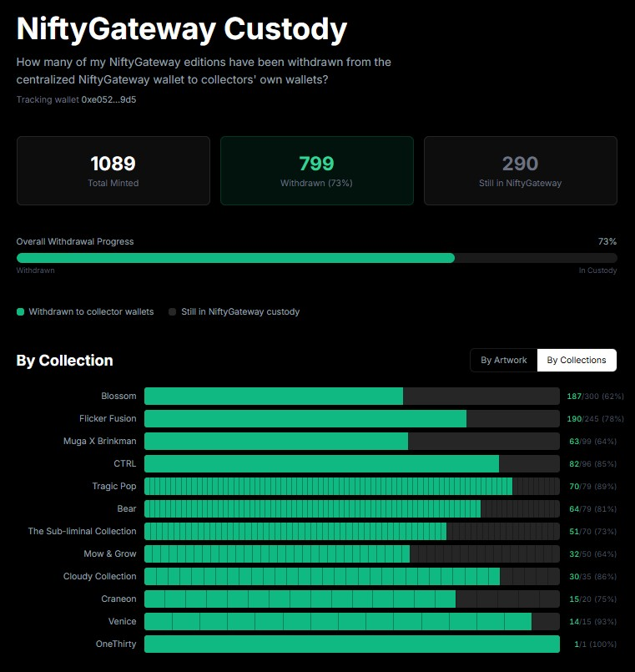Click the Cloudy Collection label

[100, 577]
